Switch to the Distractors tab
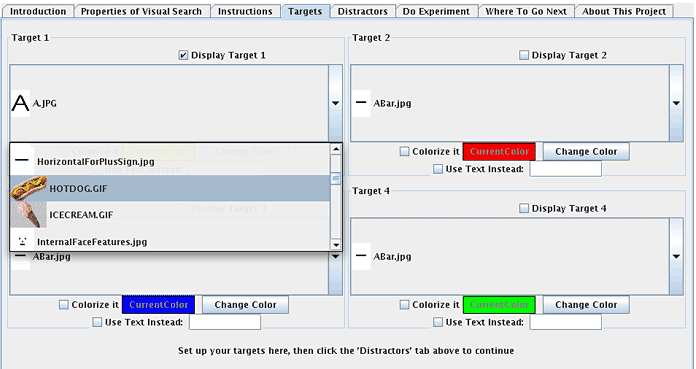Viewport: 696px width, 369px height. pyautogui.click(x=363, y=12)
